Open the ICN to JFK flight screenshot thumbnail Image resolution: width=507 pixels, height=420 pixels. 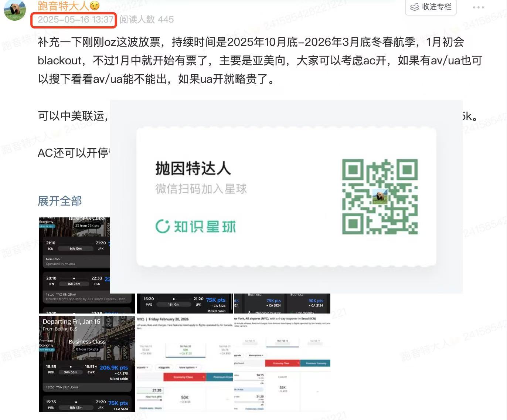click(x=75, y=265)
